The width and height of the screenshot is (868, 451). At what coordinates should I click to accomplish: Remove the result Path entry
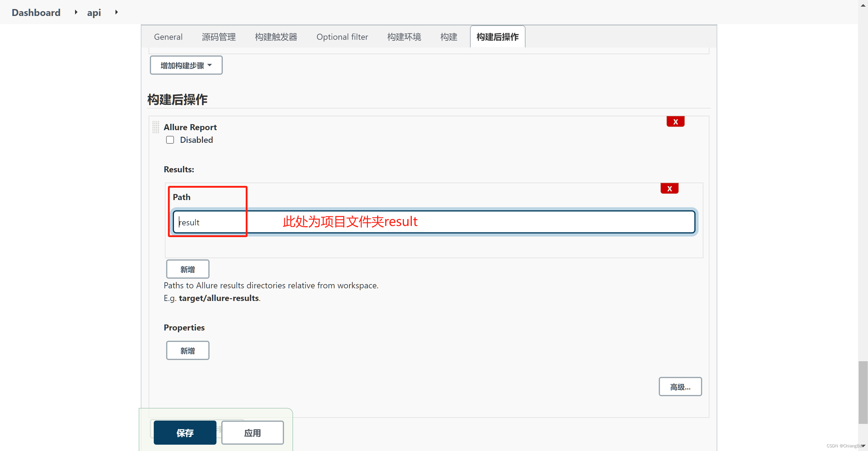(669, 188)
